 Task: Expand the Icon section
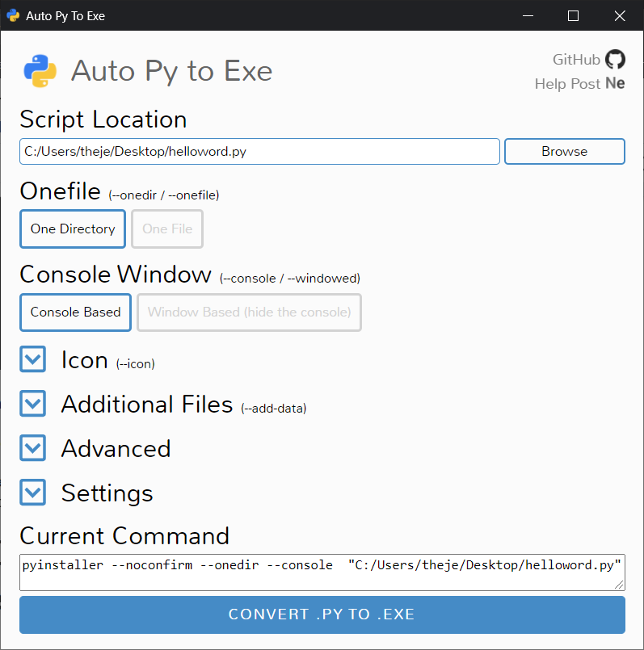click(x=33, y=359)
